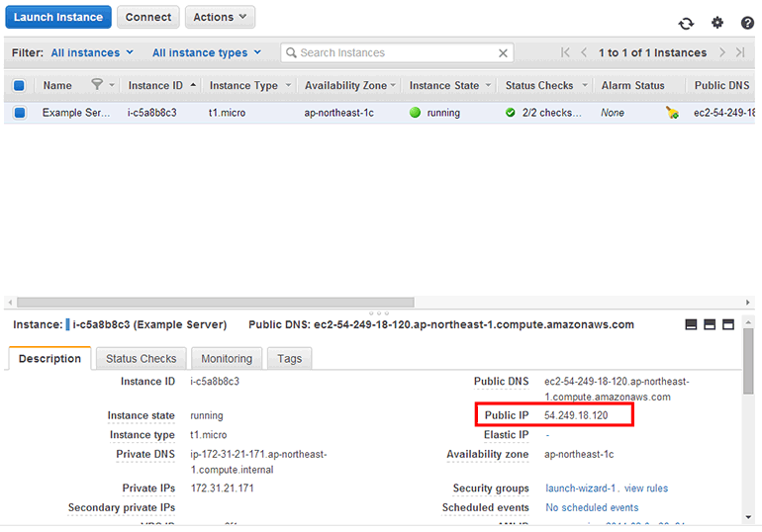Clear the search field with the X icon
The image size is (762, 532).
coord(503,53)
